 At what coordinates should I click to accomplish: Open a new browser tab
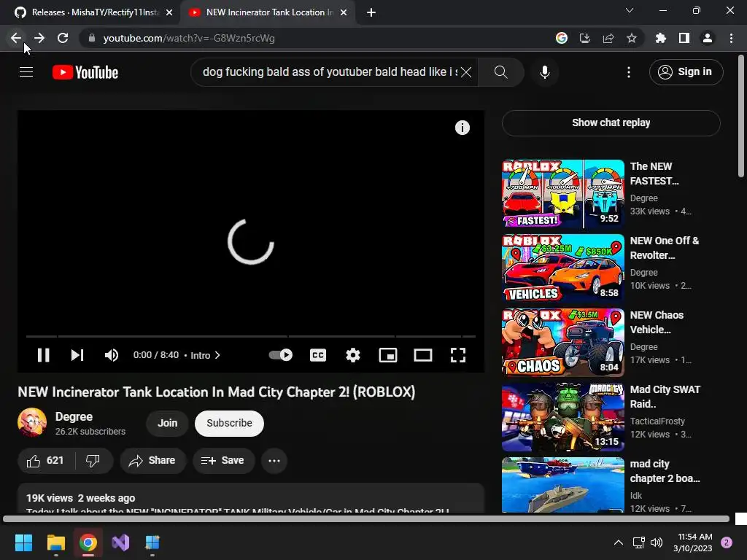(x=371, y=13)
